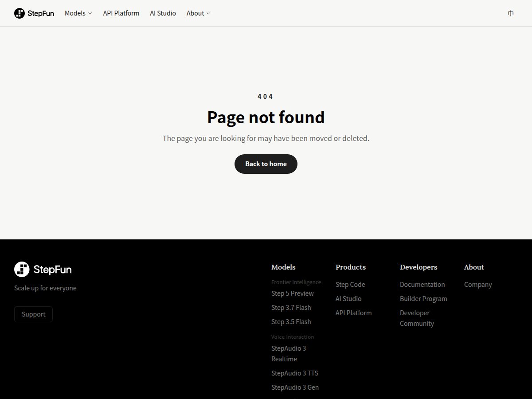Open the Company link under About

click(x=478, y=285)
